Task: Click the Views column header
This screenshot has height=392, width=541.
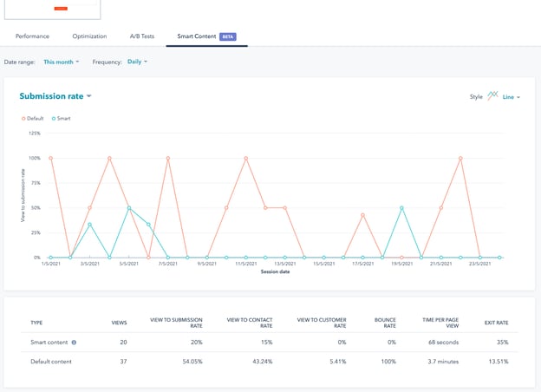Action: tap(120, 323)
